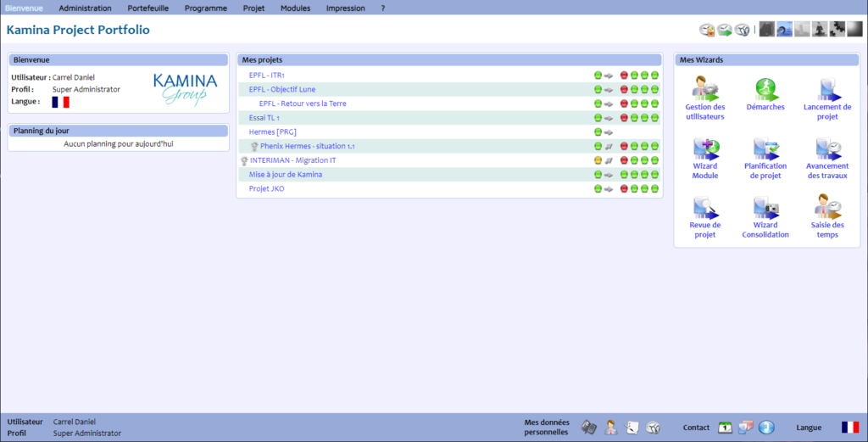Click the lightbulb icon beside Phenix Hermes
868x442 pixels.
[x=254, y=146]
